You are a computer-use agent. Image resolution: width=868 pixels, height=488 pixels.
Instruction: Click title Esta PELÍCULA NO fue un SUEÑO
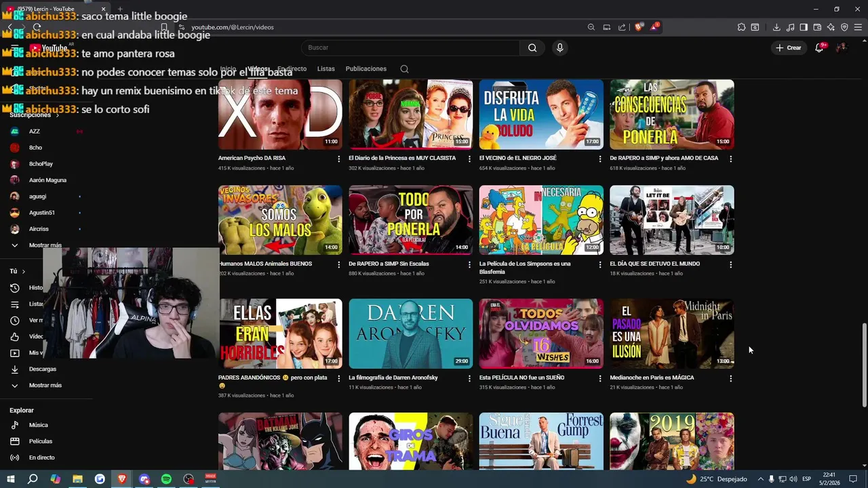click(x=521, y=378)
